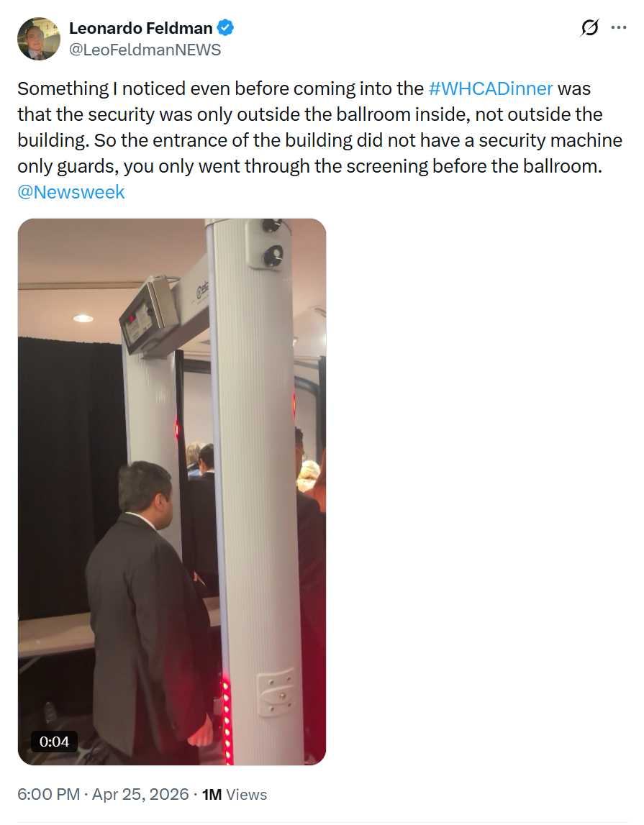Open the 6:00 PM timestamp link
The height and width of the screenshot is (825, 644).
(x=48, y=795)
